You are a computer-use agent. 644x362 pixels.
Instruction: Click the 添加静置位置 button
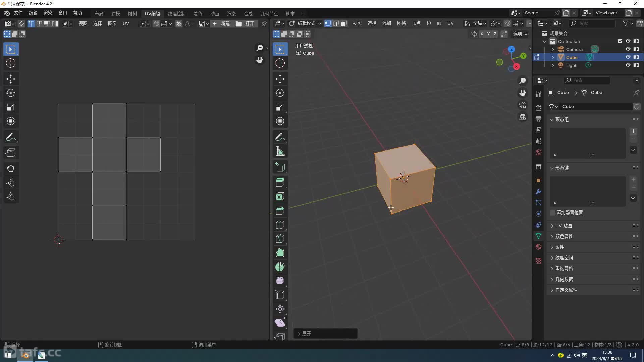[570, 213]
